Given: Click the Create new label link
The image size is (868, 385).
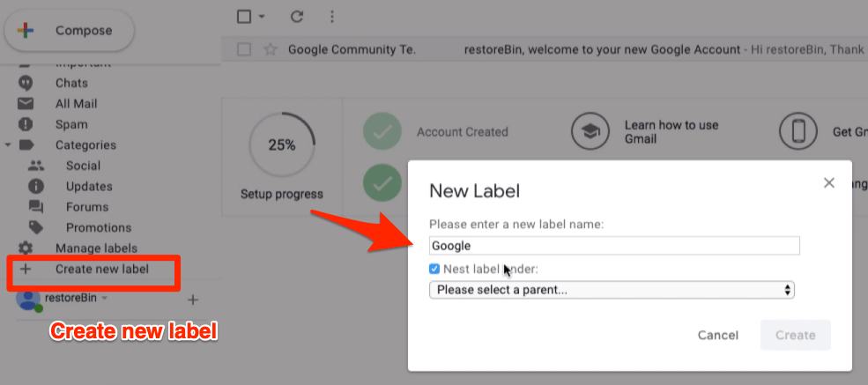Looking at the screenshot, I should click(x=102, y=270).
